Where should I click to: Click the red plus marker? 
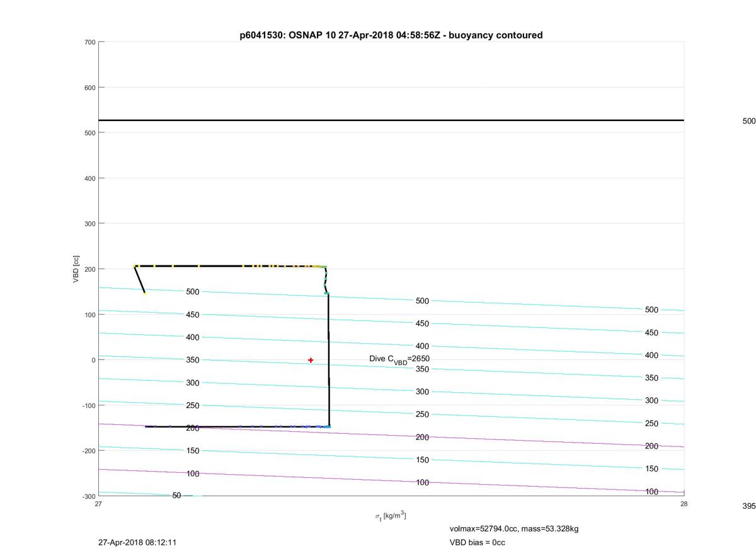(x=311, y=360)
